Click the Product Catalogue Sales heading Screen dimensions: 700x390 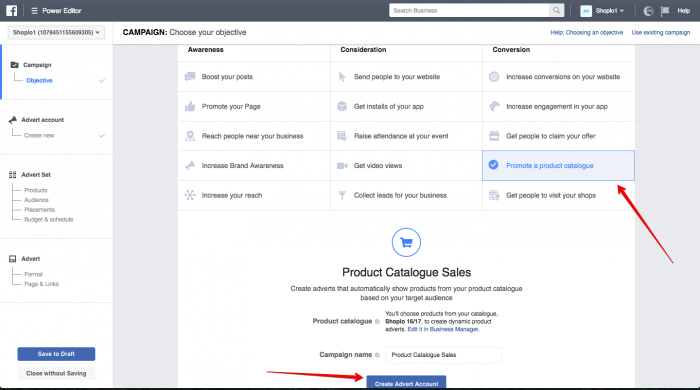pyautogui.click(x=406, y=272)
